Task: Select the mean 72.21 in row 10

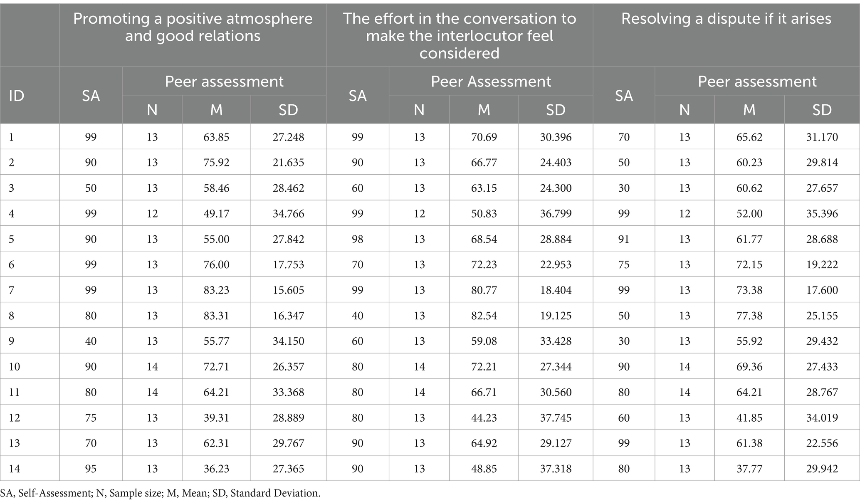Action: pos(484,367)
